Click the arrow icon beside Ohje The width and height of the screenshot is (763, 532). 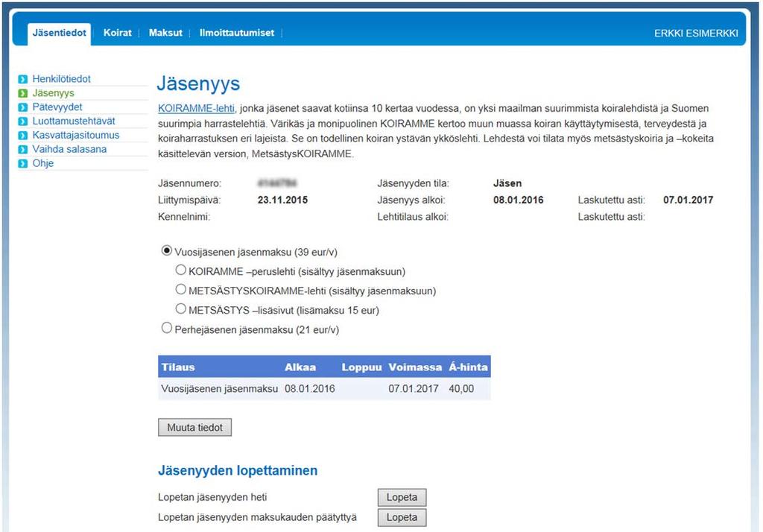pos(23,163)
